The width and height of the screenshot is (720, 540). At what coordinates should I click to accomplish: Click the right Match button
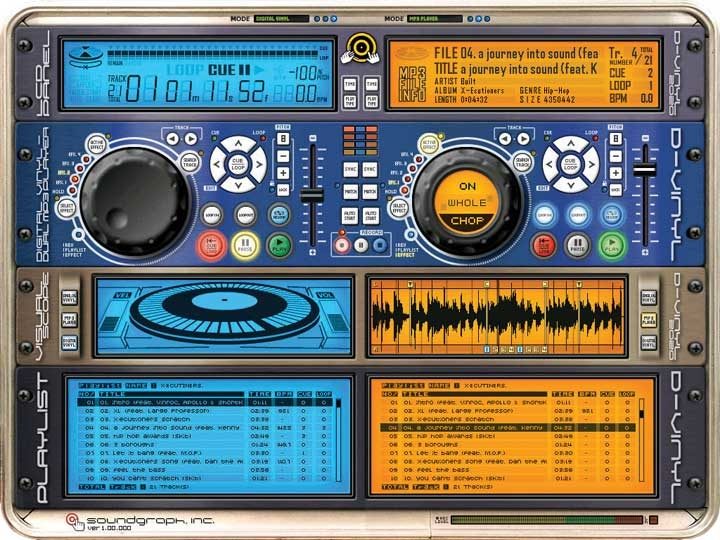(x=370, y=191)
